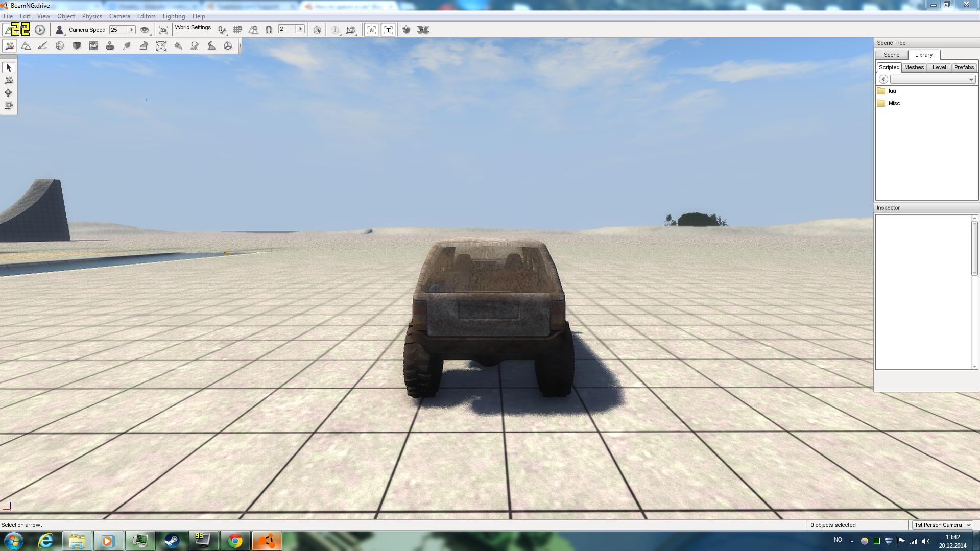980x551 pixels.
Task: Toggle the object text label icon
Action: coord(388,30)
